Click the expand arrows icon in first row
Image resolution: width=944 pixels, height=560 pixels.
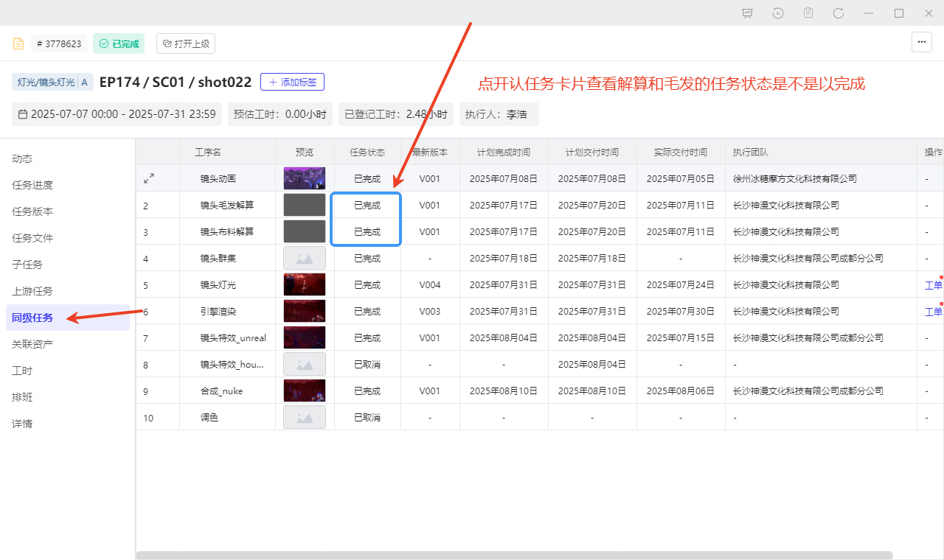point(149,178)
